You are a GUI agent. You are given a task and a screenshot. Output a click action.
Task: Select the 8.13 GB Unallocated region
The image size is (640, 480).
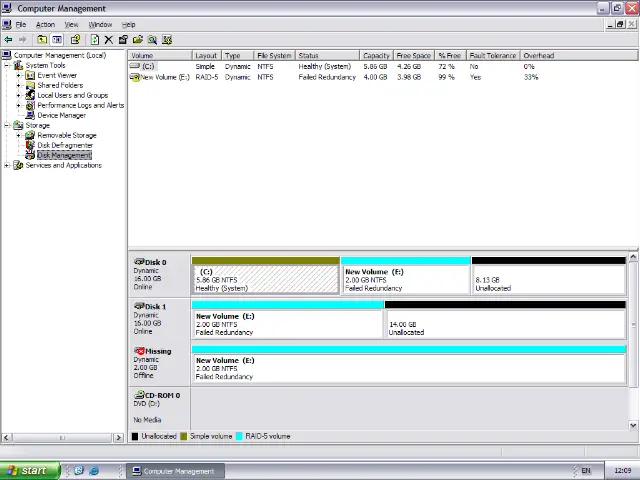click(x=549, y=275)
